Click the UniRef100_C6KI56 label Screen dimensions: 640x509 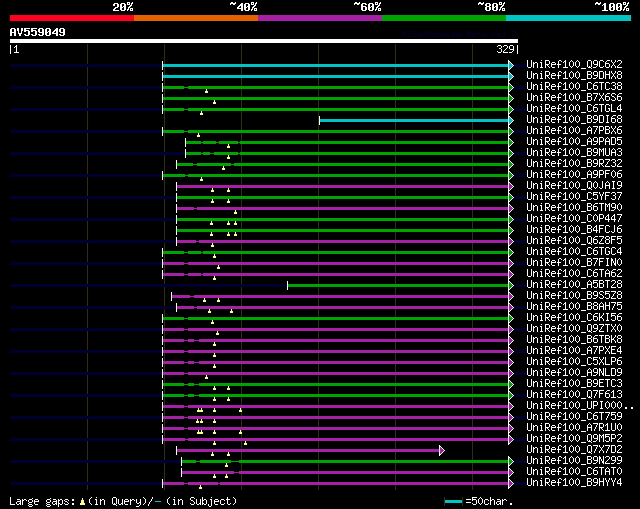coord(574,318)
